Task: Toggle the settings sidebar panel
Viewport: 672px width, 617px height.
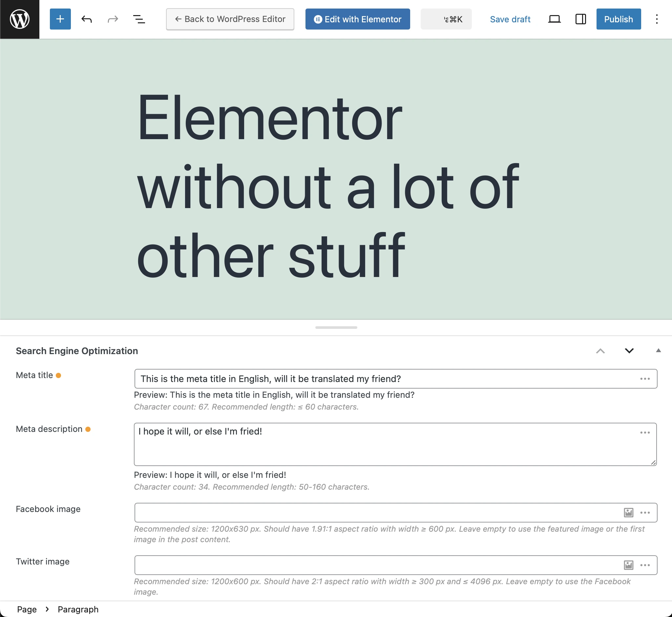Action: [580, 19]
